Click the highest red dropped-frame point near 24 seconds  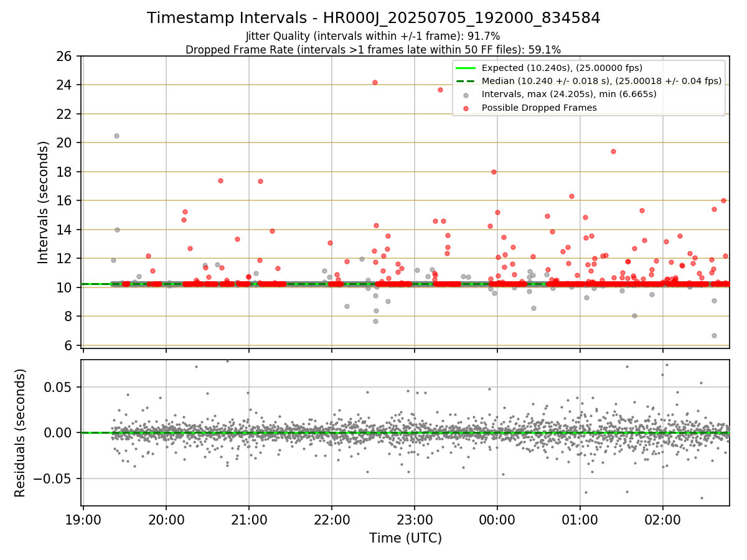pyautogui.click(x=375, y=82)
